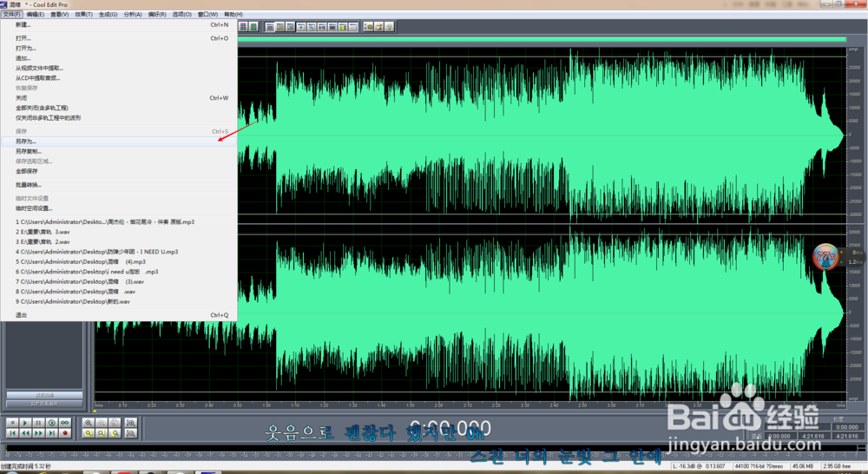The width and height of the screenshot is (868, 474).
Task: Open the 生成(G) menu
Action: tap(108, 15)
